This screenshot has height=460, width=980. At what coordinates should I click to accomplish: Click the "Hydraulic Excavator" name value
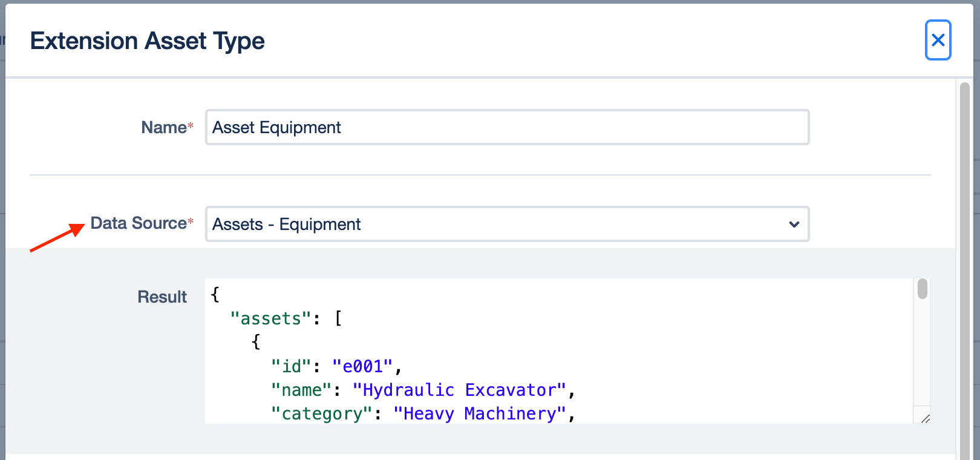point(459,390)
